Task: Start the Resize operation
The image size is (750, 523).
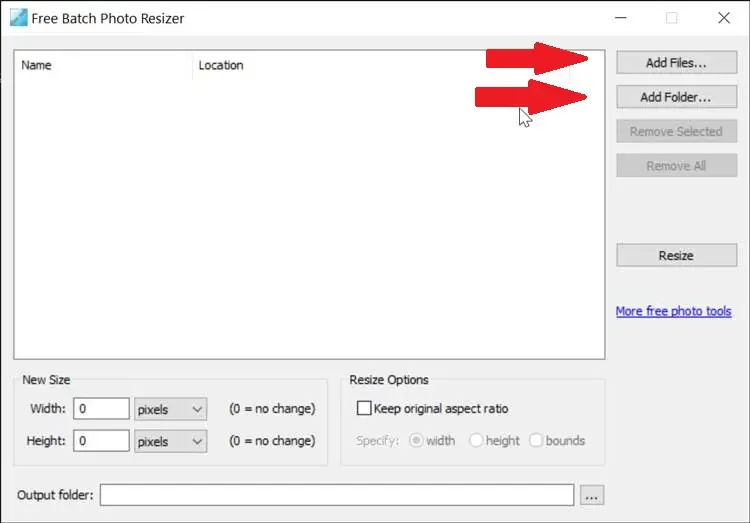Action: [x=676, y=255]
